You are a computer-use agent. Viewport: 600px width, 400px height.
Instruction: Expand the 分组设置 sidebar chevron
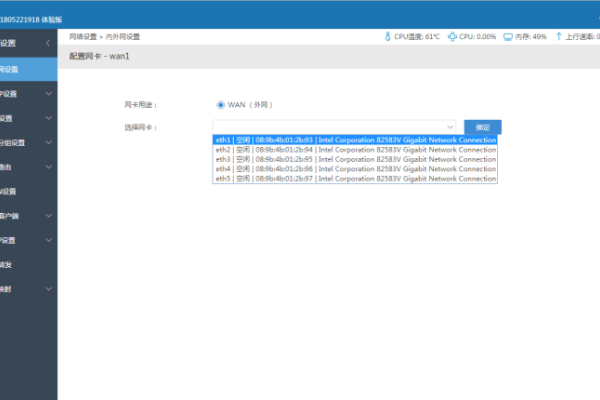[49, 142]
